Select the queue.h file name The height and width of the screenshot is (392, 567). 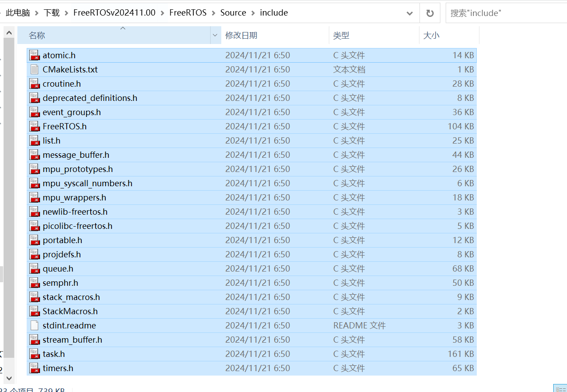pyautogui.click(x=58, y=268)
